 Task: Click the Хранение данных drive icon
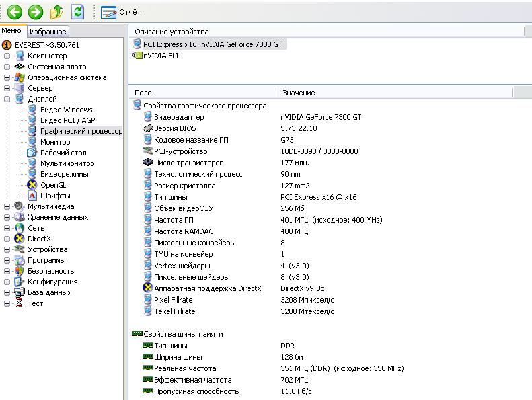coord(20,217)
